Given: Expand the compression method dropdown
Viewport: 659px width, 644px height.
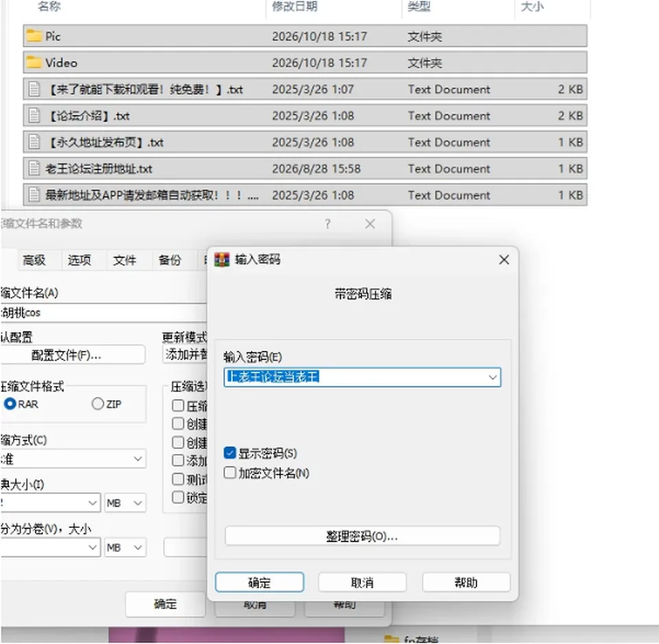Looking at the screenshot, I should pyautogui.click(x=137, y=459).
